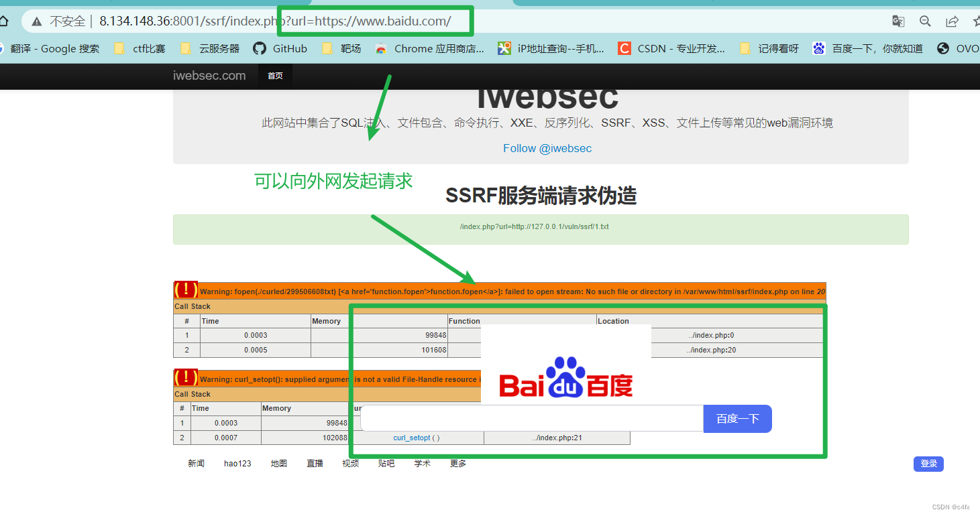Viewport: 980px width, 516px height.
Task: Open Baidu 新闻 link
Action: click(x=196, y=464)
